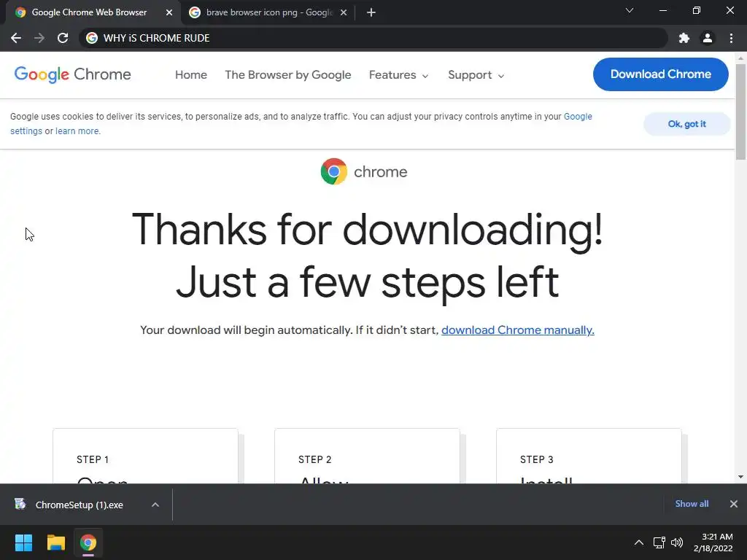Expand ChromeSetup download options chevron
The width and height of the screenshot is (747, 560).
click(155, 505)
